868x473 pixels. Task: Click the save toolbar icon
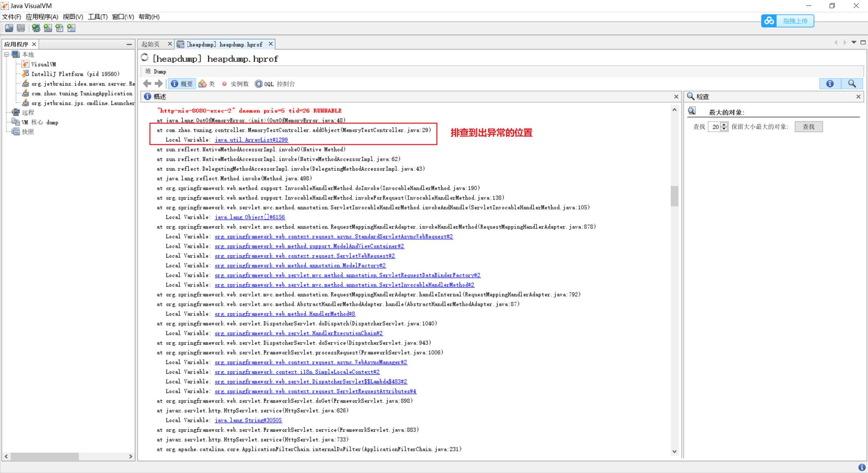(x=21, y=28)
